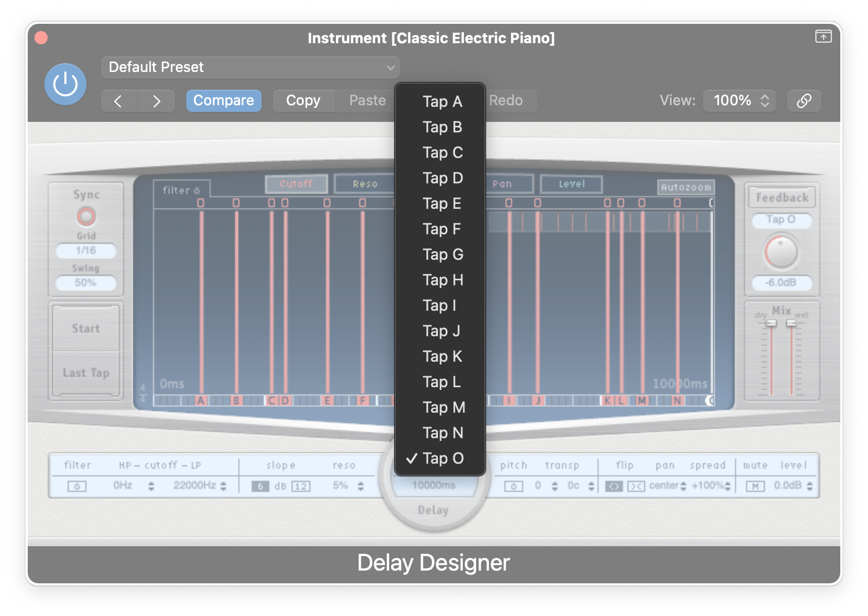Go to previous preset arrow

(x=119, y=101)
